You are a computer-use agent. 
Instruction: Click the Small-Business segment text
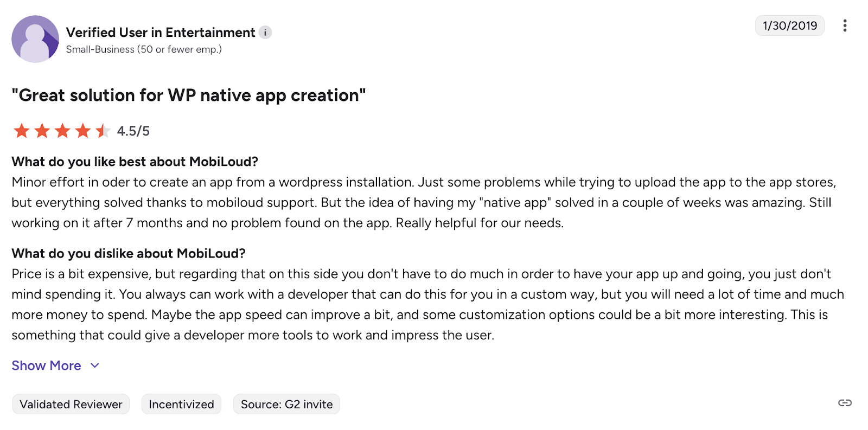144,49
